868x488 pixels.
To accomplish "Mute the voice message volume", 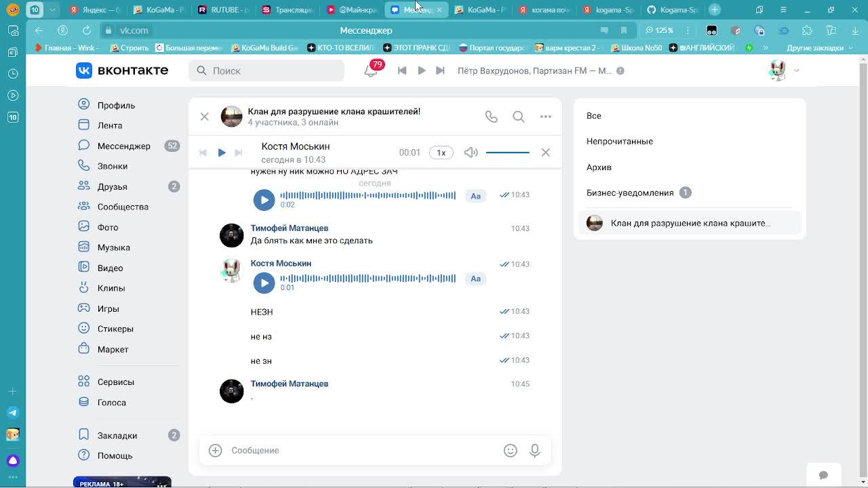I will click(471, 152).
